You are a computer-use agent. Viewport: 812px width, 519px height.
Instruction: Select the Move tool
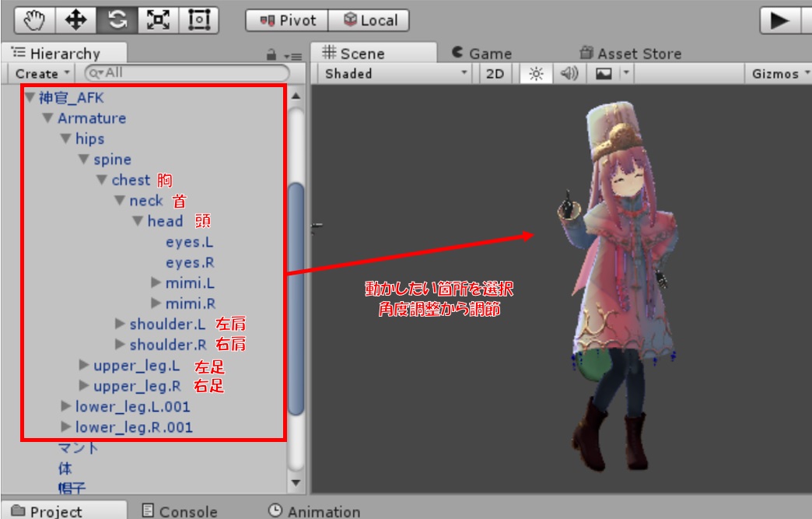tap(75, 20)
